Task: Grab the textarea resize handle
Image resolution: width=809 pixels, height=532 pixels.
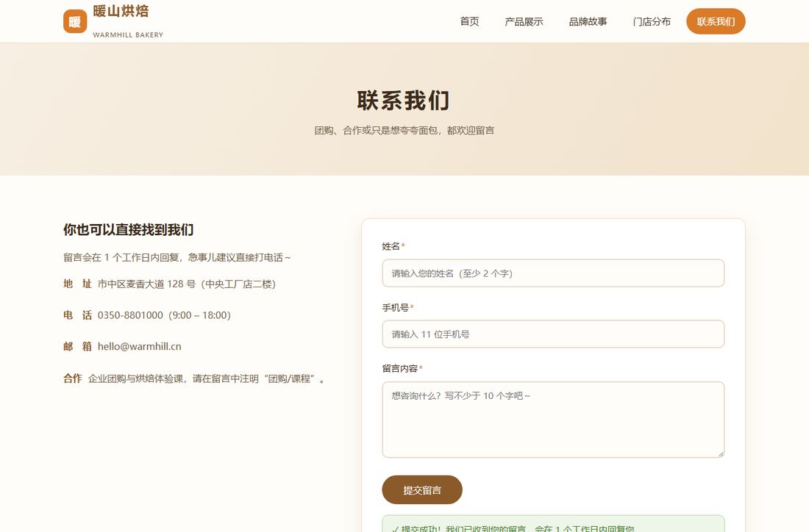Action: 721,453
